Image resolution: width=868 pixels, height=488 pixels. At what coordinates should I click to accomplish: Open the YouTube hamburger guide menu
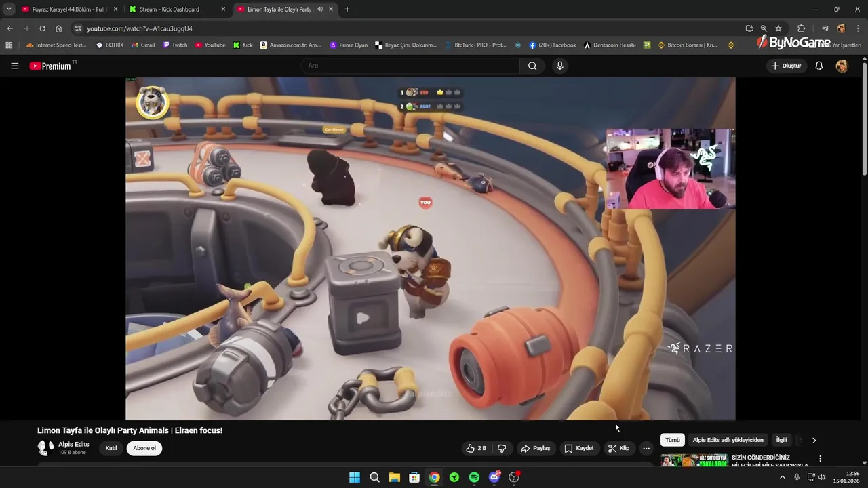click(14, 66)
